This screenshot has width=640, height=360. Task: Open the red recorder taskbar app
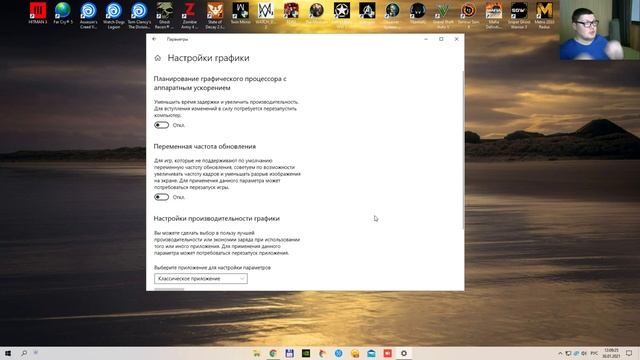[387, 353]
